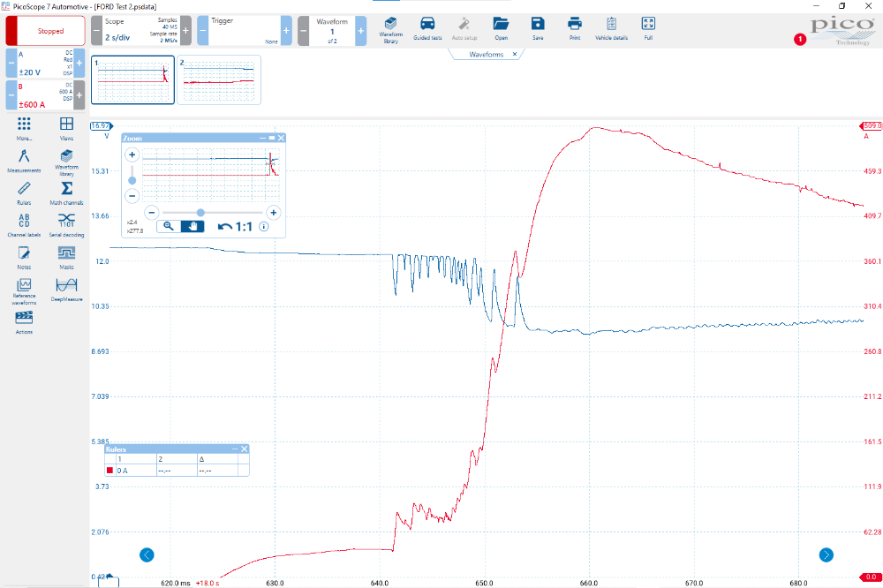Open the More... menu in sidebar
This screenshot has width=883, height=588.
(x=24, y=128)
